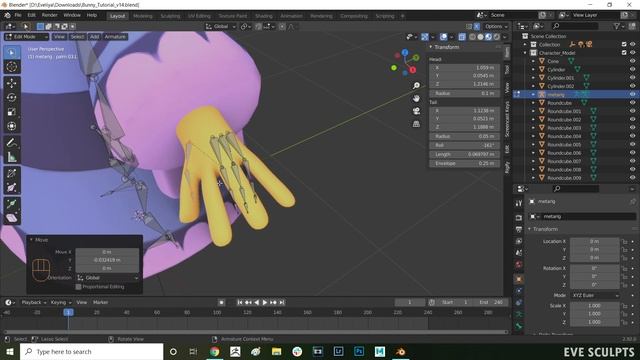Select the Scale tool
This screenshot has width=640, height=360.
click(11, 111)
